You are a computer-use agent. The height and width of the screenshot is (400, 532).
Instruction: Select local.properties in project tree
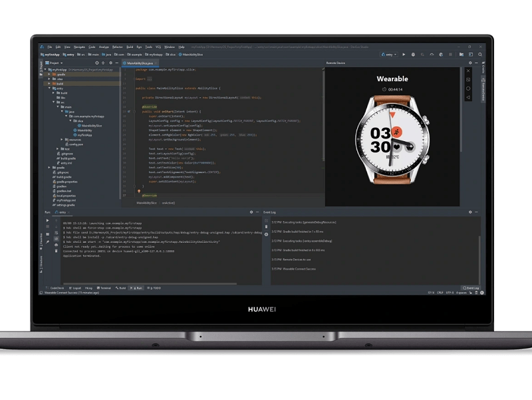64,196
